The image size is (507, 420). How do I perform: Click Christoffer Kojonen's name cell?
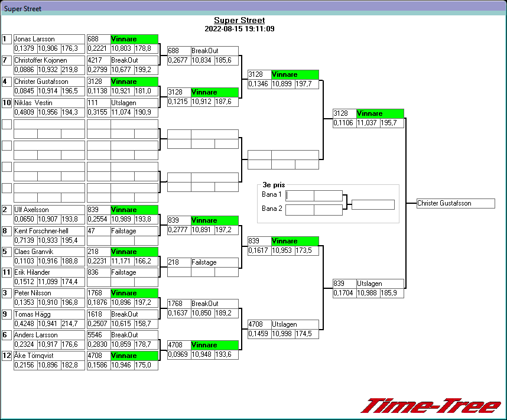(49, 60)
